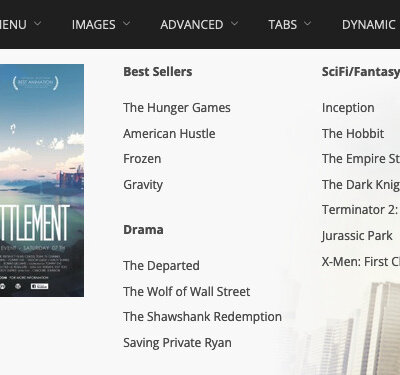Open The Hobbit link
The height and width of the screenshot is (375, 400).
(353, 134)
